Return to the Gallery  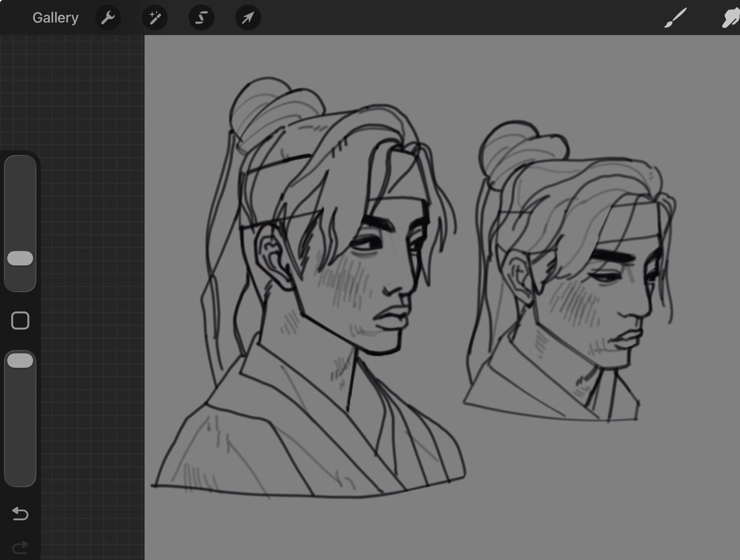[x=55, y=18]
